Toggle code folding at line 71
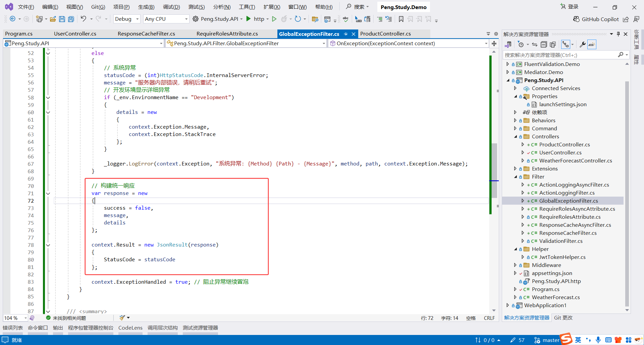 click(x=48, y=193)
